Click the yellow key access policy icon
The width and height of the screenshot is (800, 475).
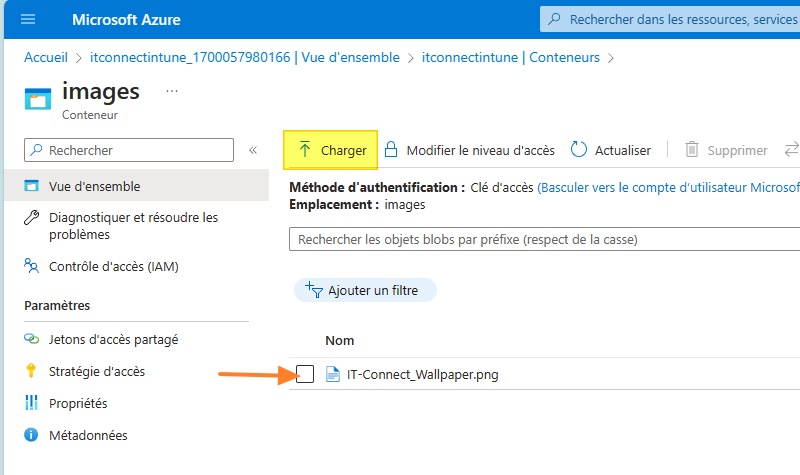pos(31,370)
